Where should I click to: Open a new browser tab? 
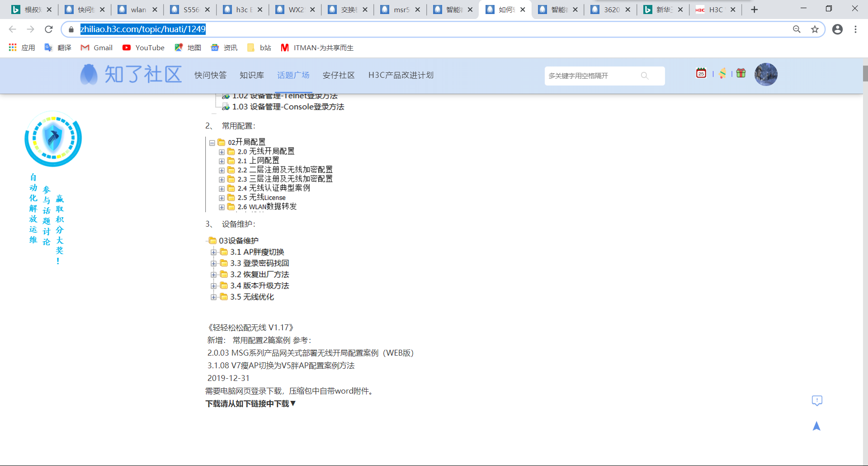point(754,10)
